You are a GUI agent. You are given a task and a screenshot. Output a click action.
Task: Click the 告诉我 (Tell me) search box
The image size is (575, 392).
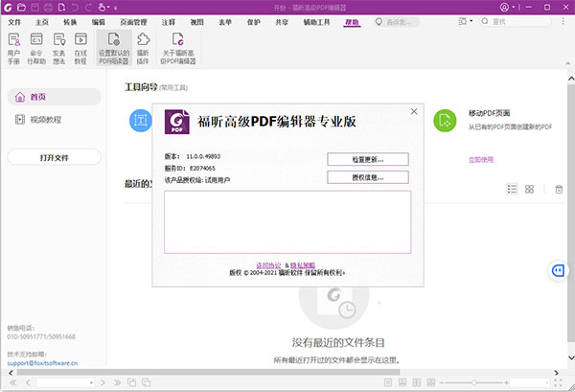point(397,22)
